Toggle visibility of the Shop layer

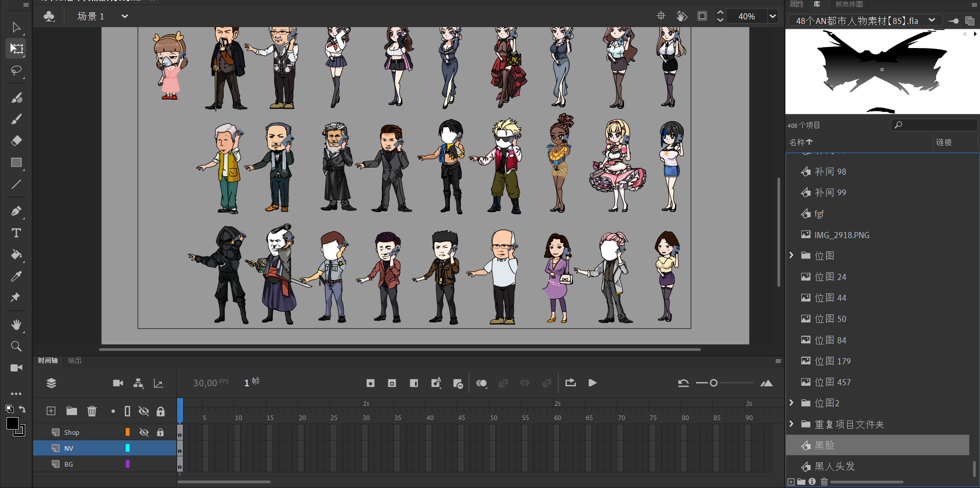144,432
